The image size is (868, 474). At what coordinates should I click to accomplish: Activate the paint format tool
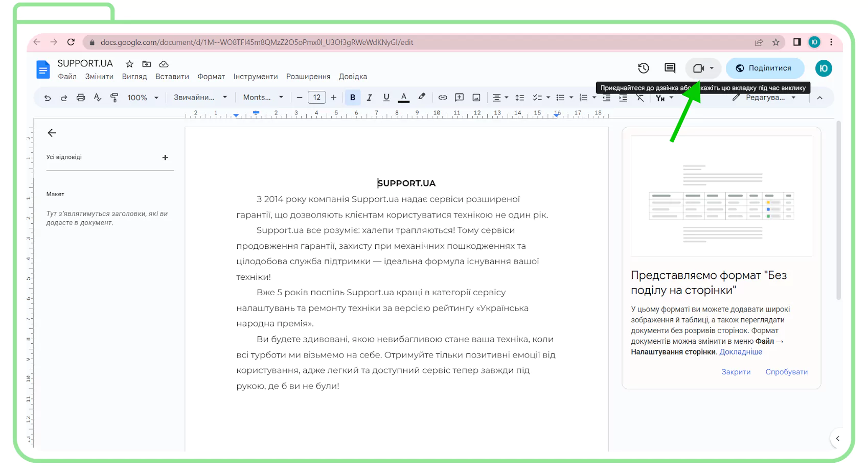(x=115, y=98)
